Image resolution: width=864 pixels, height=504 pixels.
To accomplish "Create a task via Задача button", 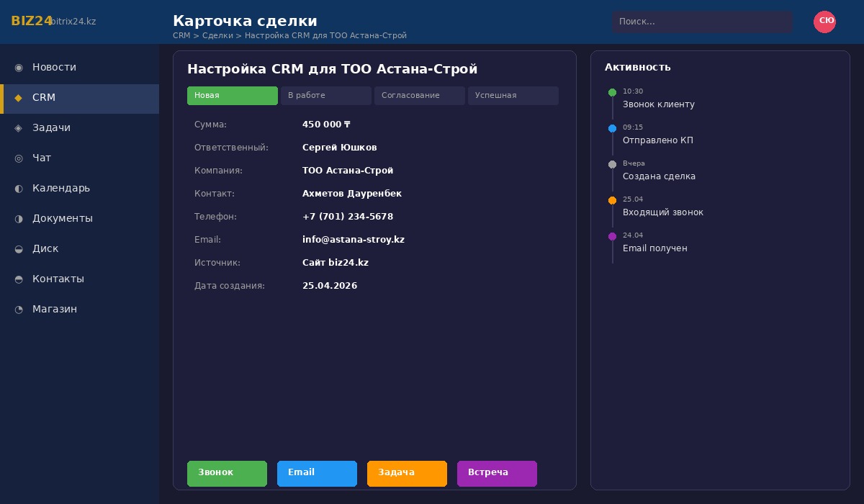I will pyautogui.click(x=407, y=473).
